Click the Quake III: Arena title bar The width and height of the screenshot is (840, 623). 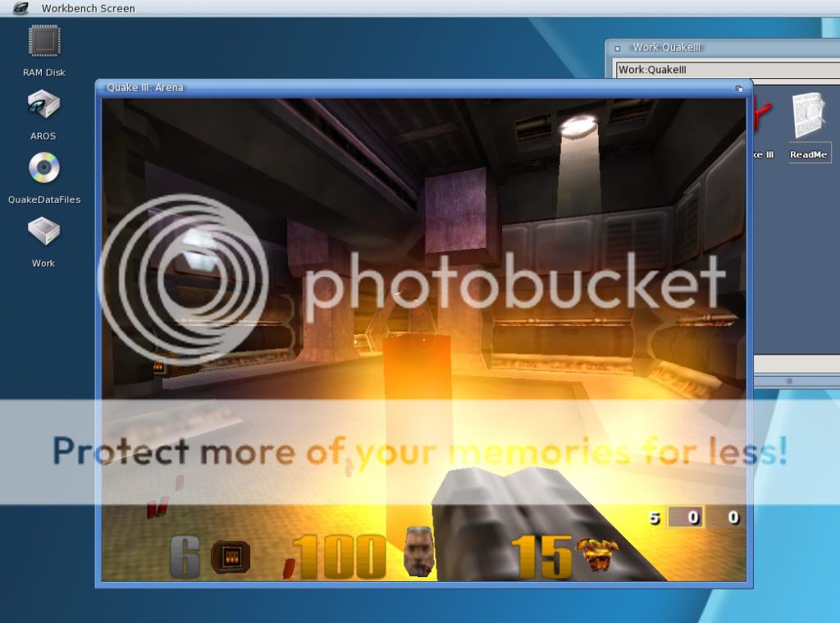coord(410,88)
